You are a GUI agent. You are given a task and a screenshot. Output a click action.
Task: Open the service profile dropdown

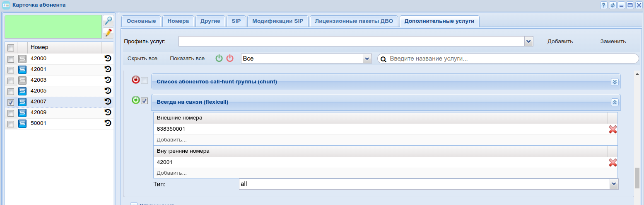pos(528,41)
